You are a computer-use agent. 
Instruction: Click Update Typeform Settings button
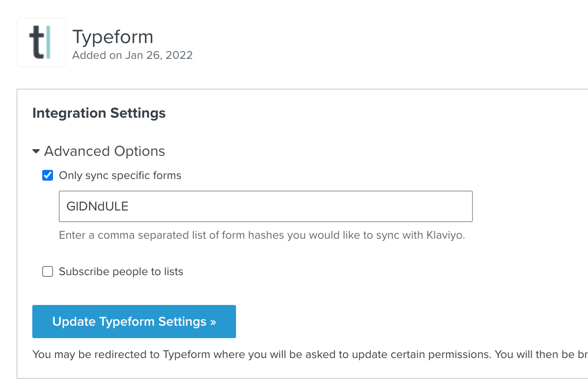(134, 322)
